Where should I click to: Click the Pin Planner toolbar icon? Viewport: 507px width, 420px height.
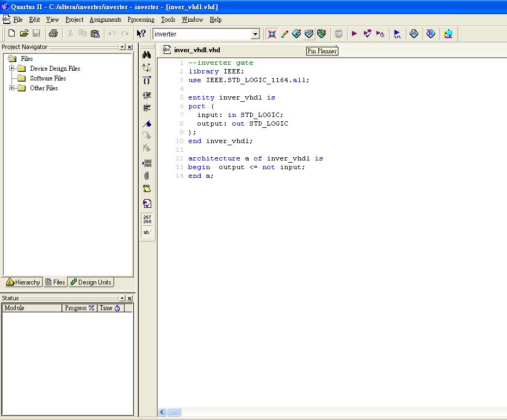[309, 34]
